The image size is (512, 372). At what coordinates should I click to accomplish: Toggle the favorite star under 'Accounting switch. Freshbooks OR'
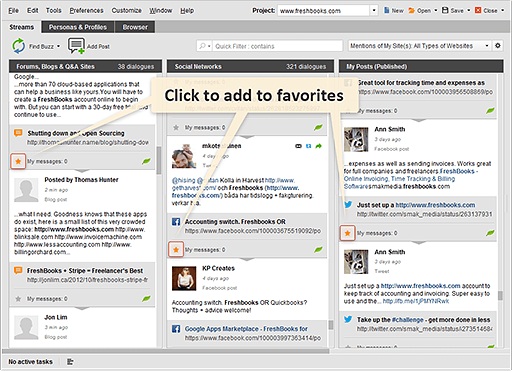click(x=176, y=250)
